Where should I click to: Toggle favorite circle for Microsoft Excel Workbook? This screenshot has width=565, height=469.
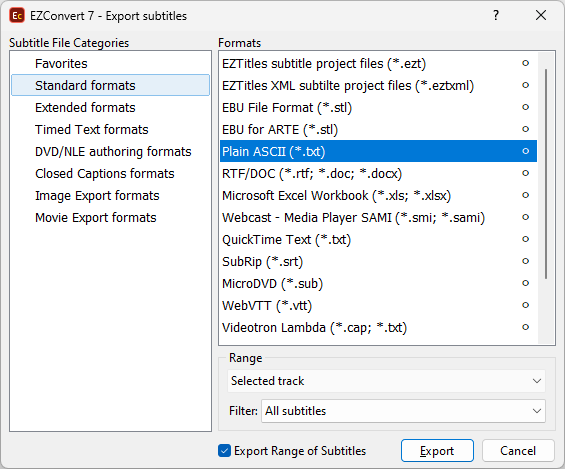525,195
